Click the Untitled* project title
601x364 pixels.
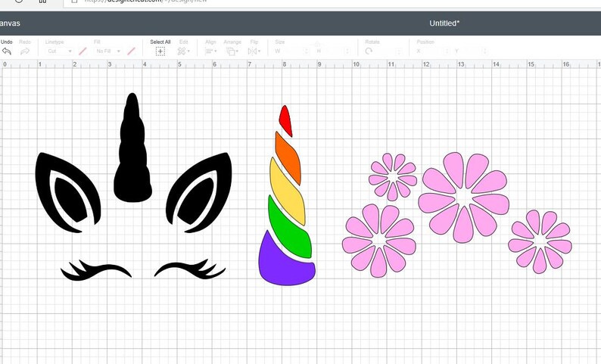tap(444, 23)
